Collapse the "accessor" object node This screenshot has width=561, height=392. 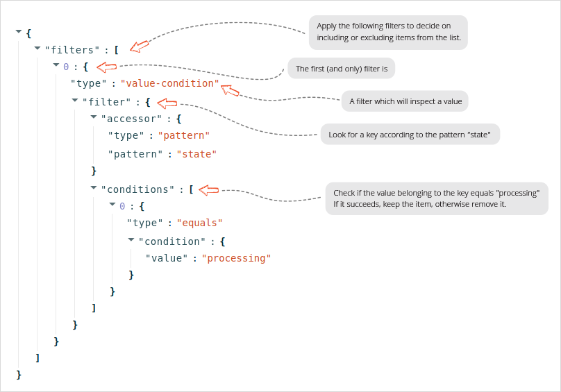click(94, 117)
